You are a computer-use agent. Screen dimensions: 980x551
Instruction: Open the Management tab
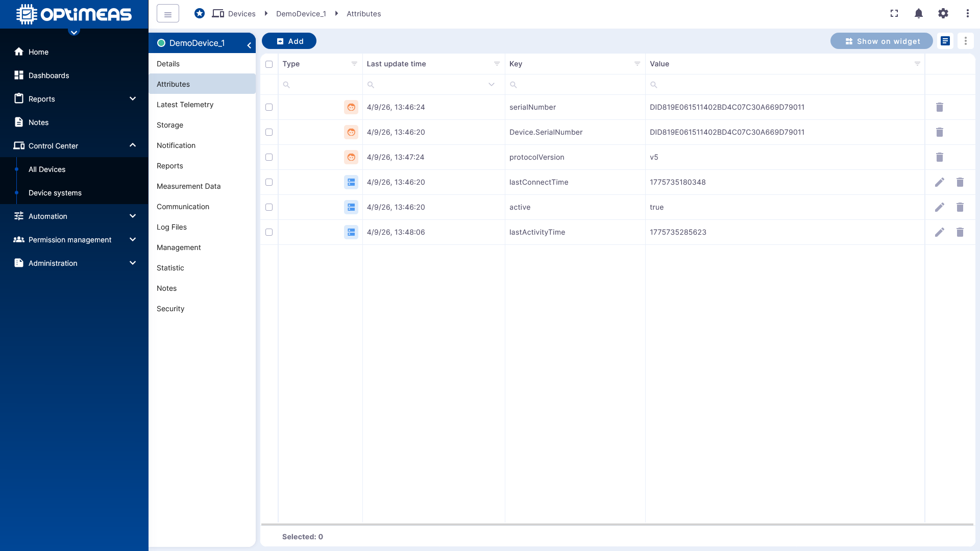coord(202,247)
